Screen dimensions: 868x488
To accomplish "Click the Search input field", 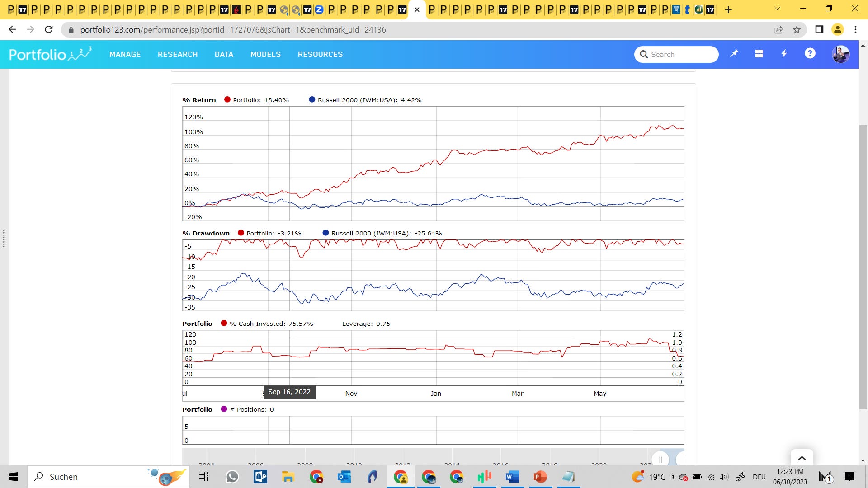I will click(x=682, y=54).
